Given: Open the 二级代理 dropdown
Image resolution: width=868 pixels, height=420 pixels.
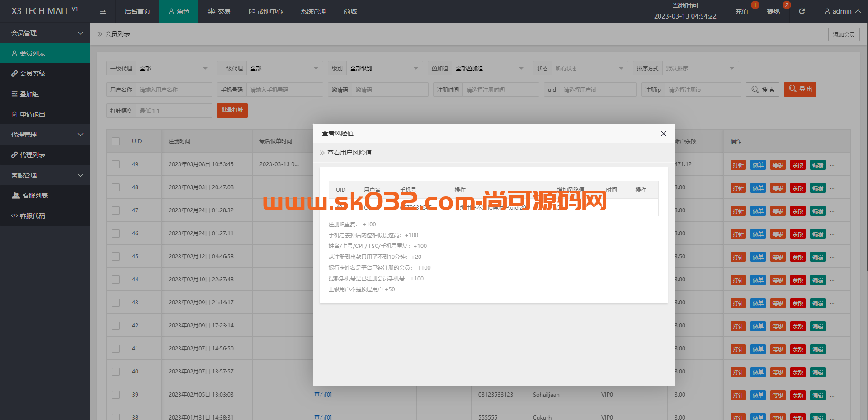Looking at the screenshot, I should [285, 68].
